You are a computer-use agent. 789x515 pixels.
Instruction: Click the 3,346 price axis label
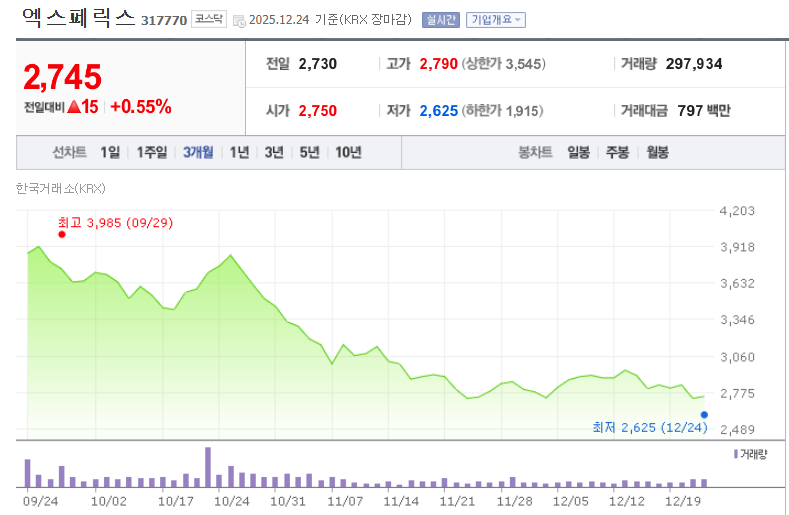coord(737,320)
